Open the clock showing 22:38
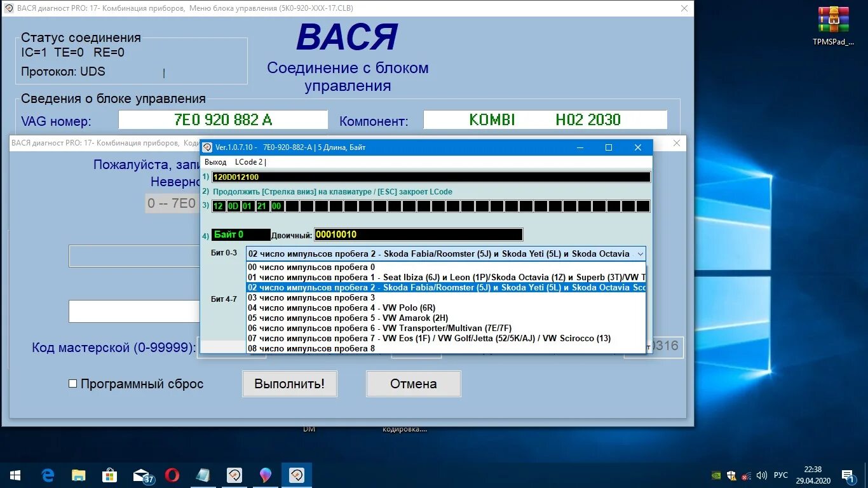868x488 pixels. point(813,475)
